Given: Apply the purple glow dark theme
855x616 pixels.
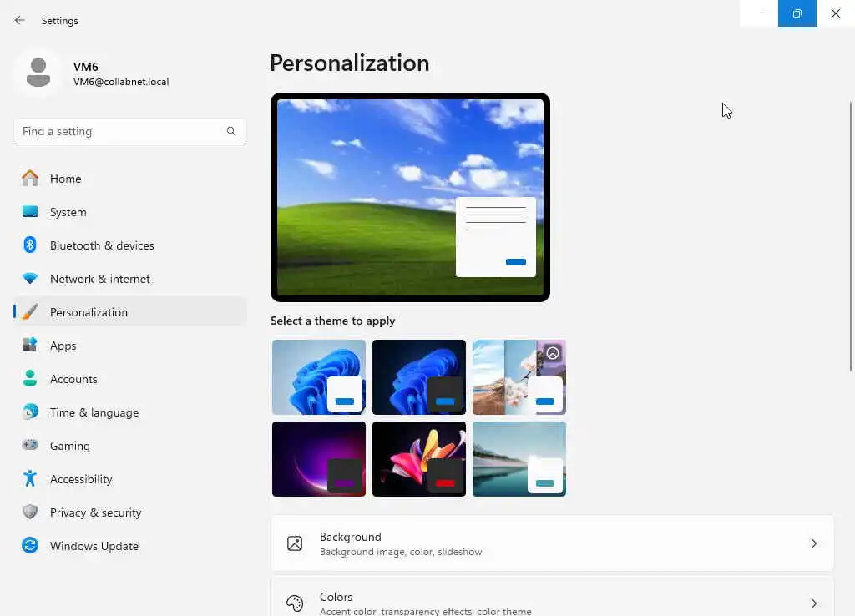Looking at the screenshot, I should [319, 459].
